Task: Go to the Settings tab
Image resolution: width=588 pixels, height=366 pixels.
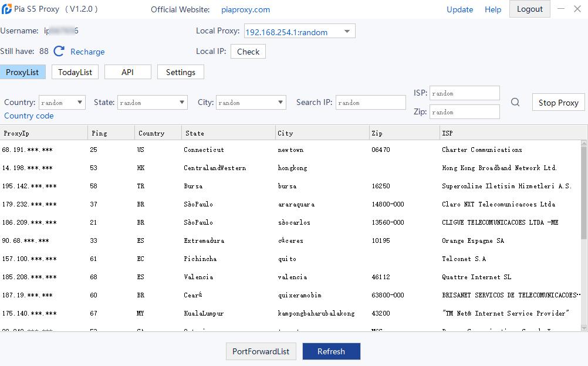Action: (x=180, y=72)
